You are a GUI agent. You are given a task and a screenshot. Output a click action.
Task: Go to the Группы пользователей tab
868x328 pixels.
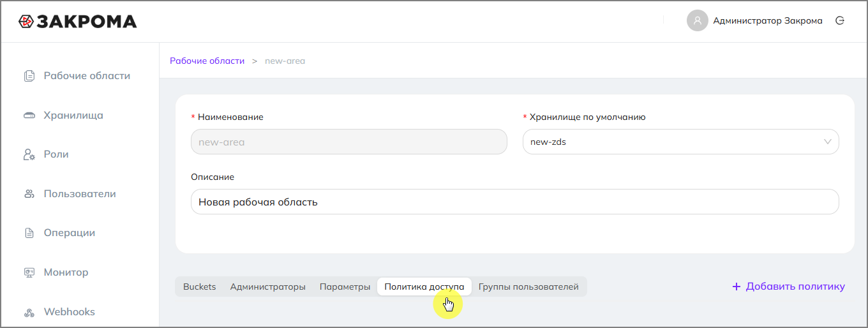click(528, 287)
